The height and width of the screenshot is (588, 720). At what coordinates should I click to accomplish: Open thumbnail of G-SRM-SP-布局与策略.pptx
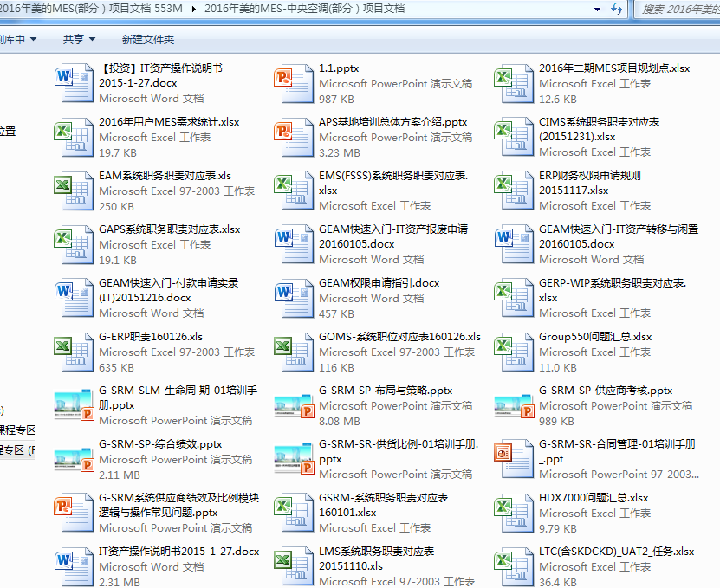coord(294,406)
